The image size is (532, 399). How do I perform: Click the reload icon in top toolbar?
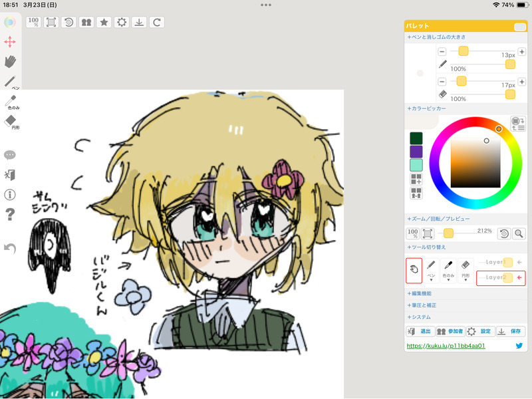(x=157, y=23)
